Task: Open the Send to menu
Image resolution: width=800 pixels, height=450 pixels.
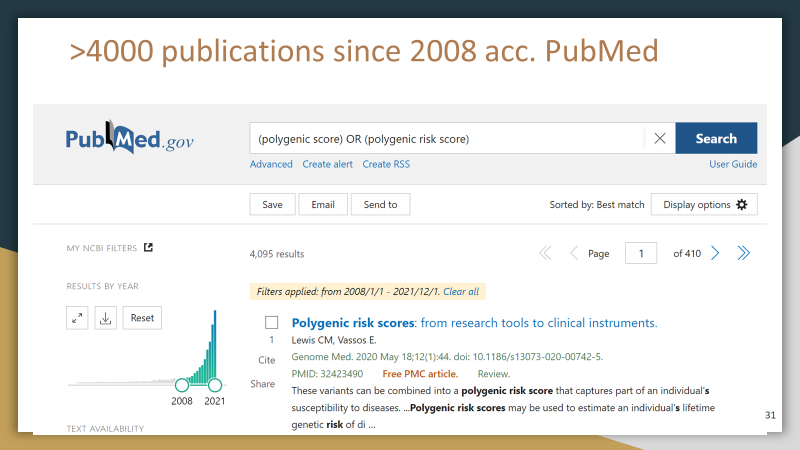Action: [380, 204]
